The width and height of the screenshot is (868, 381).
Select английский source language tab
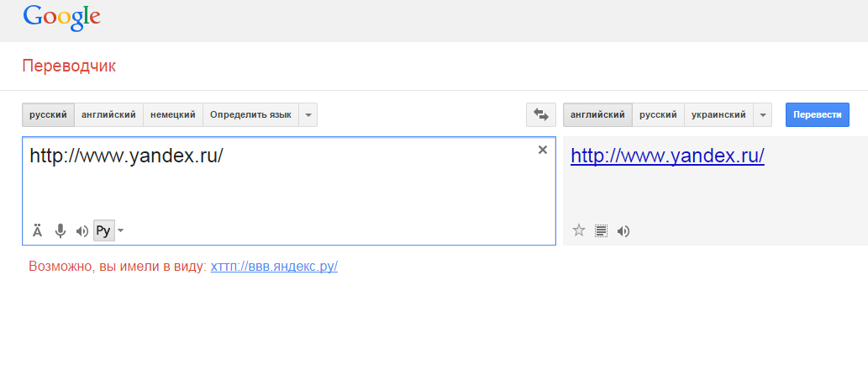click(x=109, y=114)
